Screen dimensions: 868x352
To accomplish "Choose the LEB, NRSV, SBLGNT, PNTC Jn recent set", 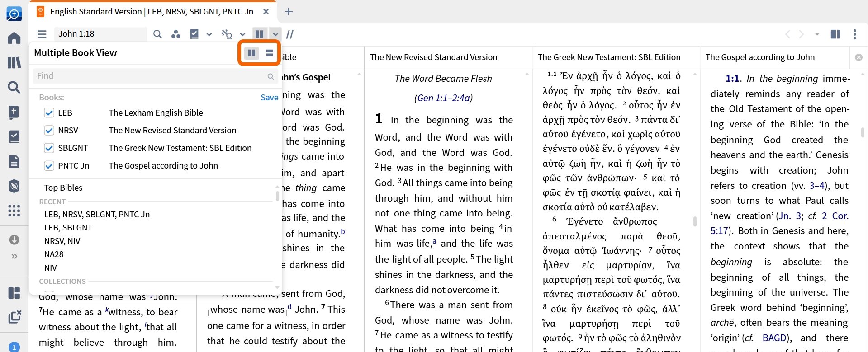I will point(97,214).
